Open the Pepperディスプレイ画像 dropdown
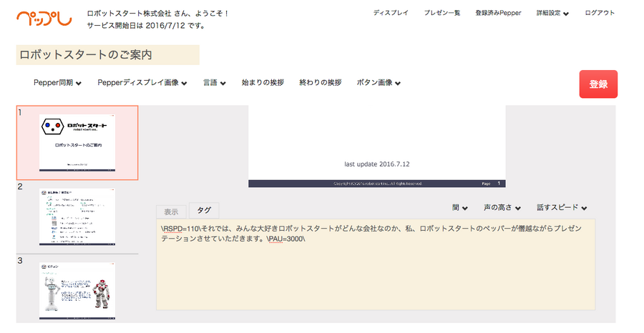 [142, 83]
